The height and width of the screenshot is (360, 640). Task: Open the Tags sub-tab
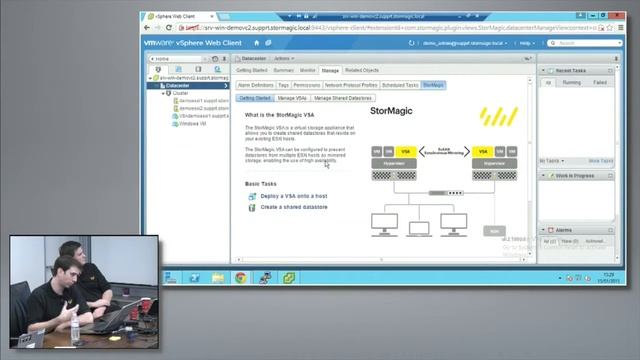coord(283,85)
